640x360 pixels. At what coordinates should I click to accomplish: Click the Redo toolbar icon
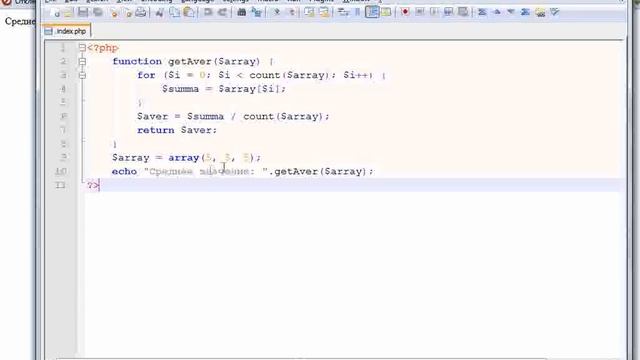[x=222, y=12]
